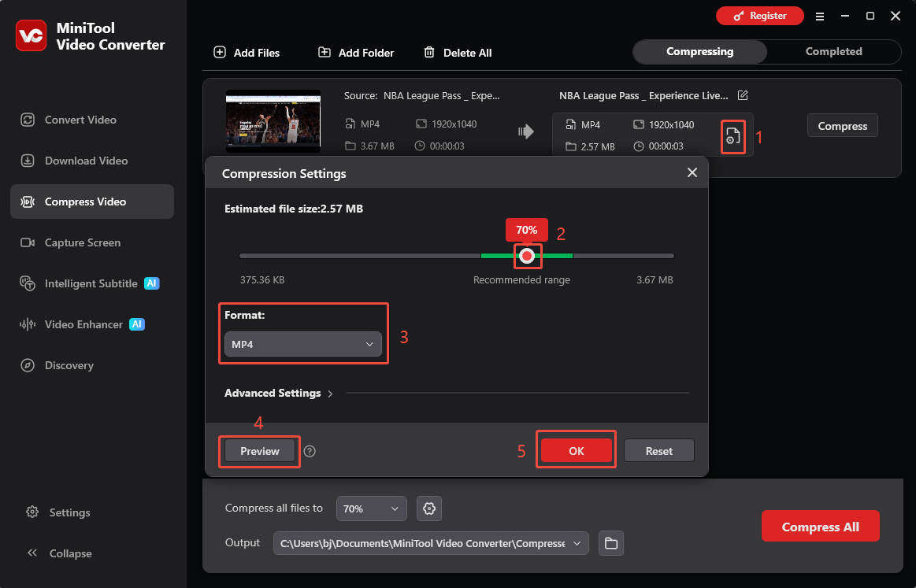Click the 375.36 KB minimum size label
916x588 pixels.
[x=262, y=279]
